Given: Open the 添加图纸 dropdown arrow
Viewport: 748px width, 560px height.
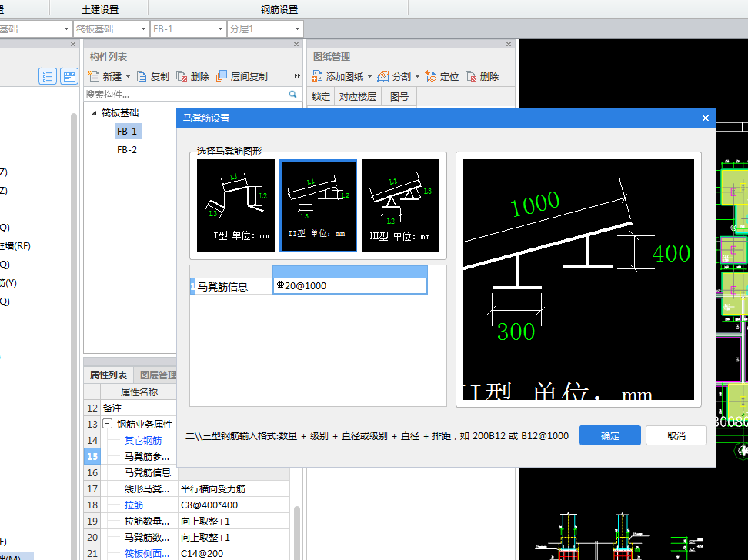Looking at the screenshot, I should coord(369,77).
